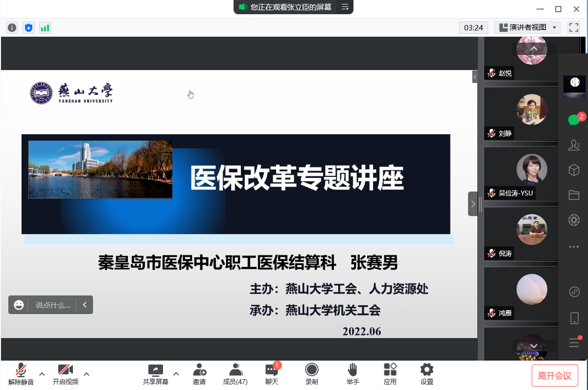This screenshot has height=390, width=588.
Task: Leave the meeting
Action: tap(555, 376)
